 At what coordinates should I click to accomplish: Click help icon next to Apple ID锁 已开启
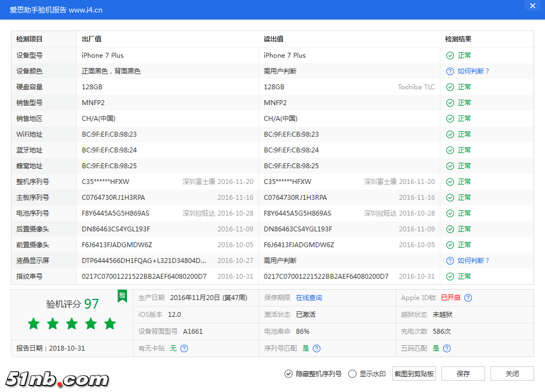468,298
